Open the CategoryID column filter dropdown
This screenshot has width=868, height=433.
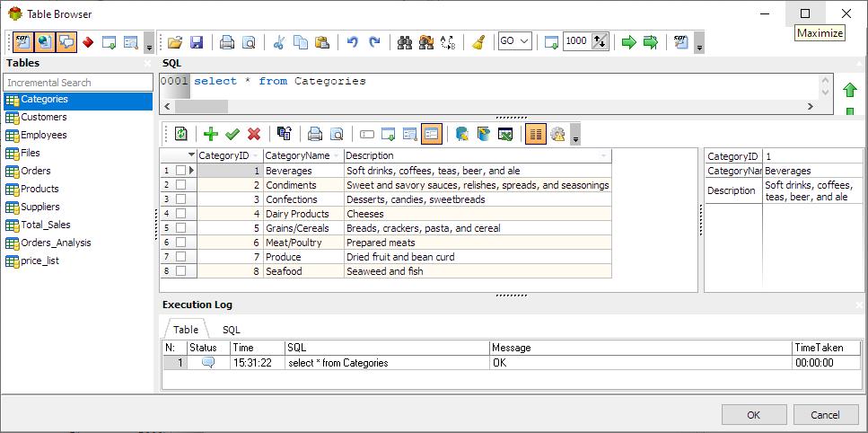[255, 155]
